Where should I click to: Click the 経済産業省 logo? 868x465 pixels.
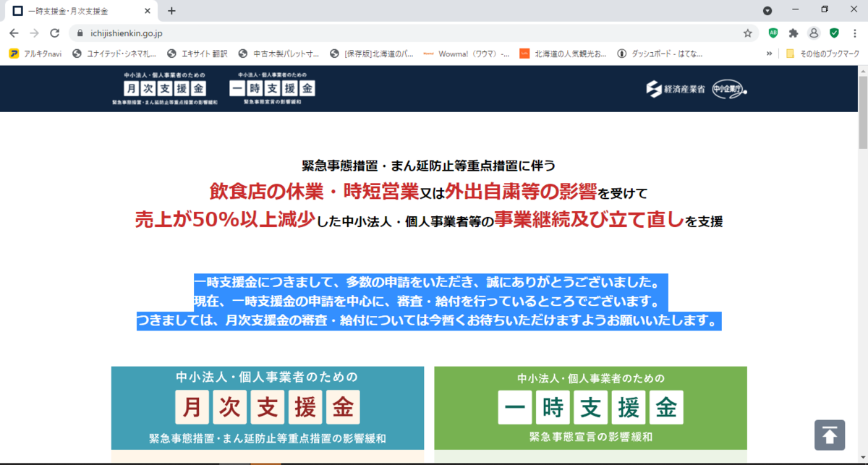click(x=676, y=89)
